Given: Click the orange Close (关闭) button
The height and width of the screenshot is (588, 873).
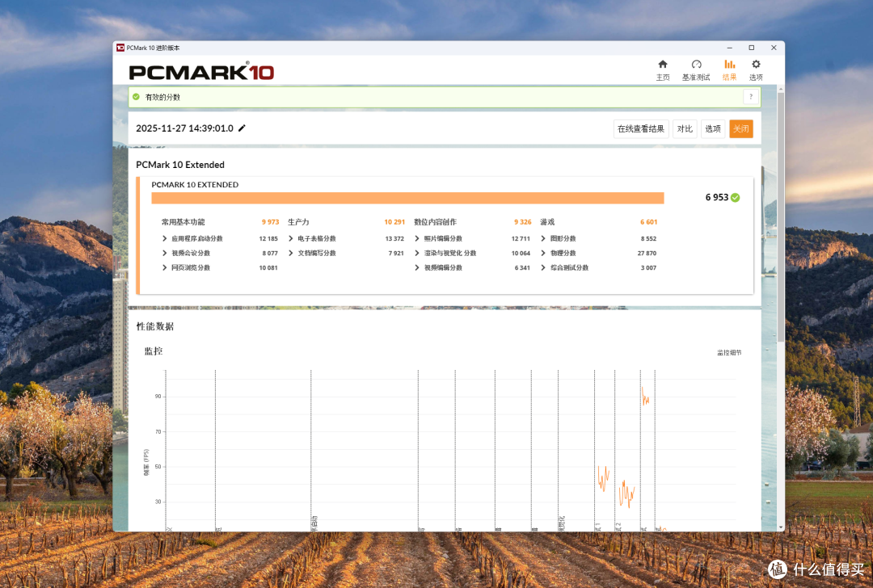Looking at the screenshot, I should 741,128.
